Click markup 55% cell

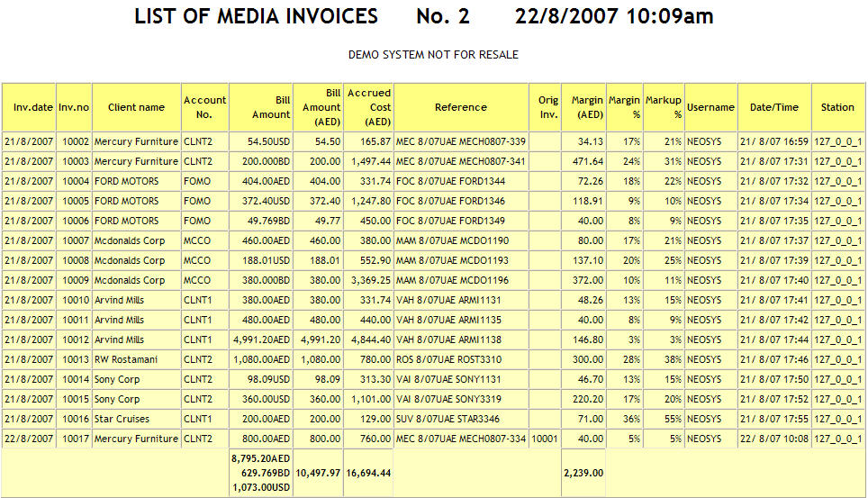pyautogui.click(x=664, y=419)
